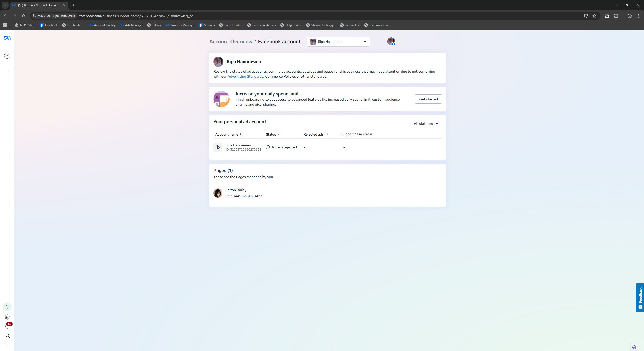Open the Help question mark icon
Viewport: 644px width, 351px height.
click(7, 307)
